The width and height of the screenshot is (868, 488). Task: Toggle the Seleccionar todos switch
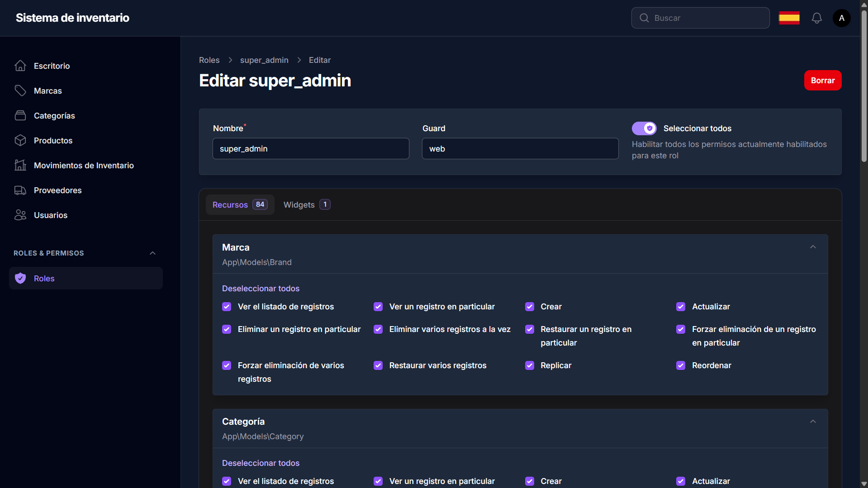click(x=644, y=128)
